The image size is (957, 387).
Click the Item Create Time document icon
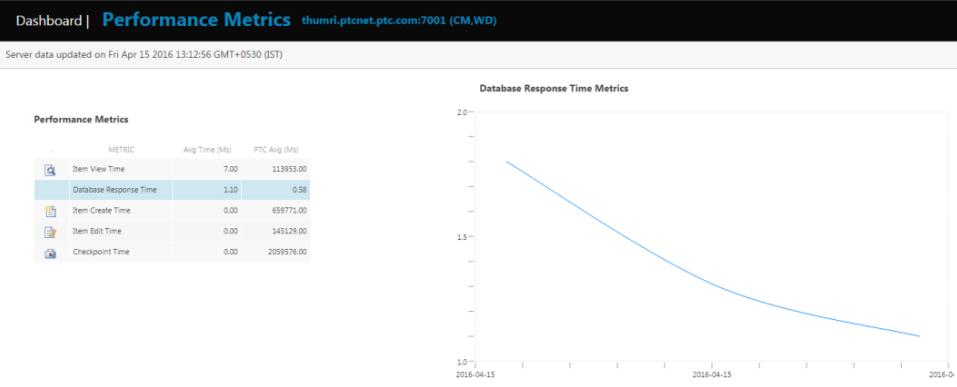pyautogui.click(x=51, y=212)
